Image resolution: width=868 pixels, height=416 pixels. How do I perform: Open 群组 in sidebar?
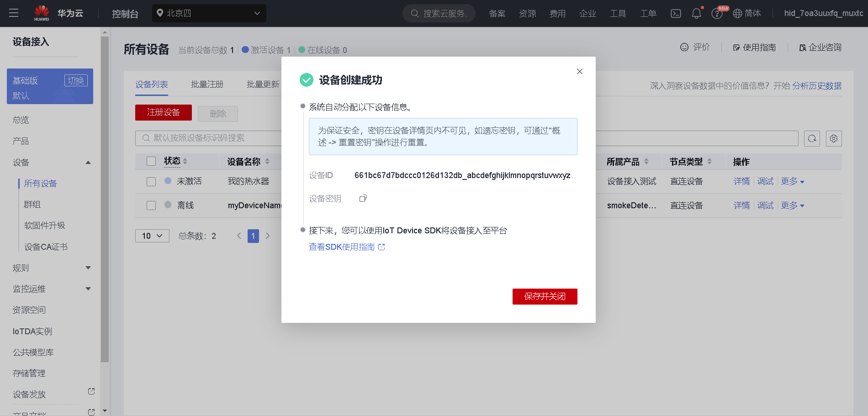(x=32, y=205)
